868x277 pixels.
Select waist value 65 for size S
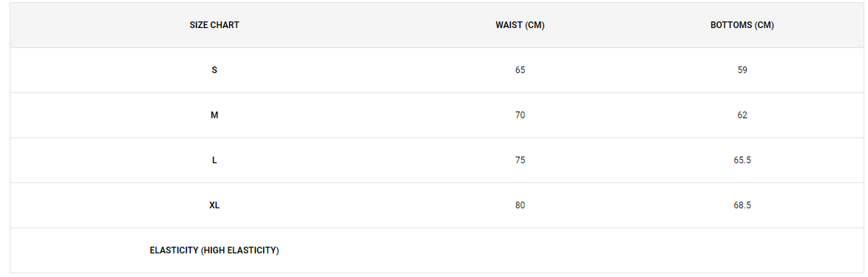520,70
